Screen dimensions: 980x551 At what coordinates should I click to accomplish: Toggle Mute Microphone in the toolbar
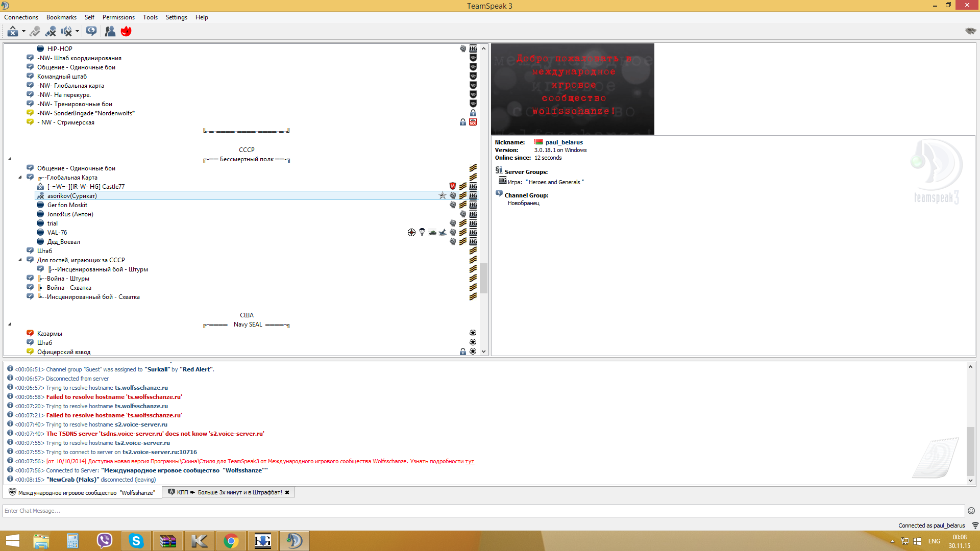(x=51, y=32)
